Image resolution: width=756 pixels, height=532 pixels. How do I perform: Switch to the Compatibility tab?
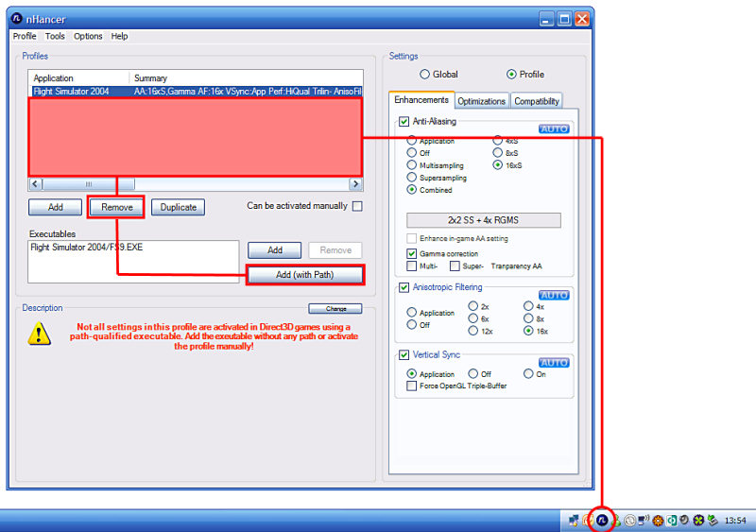(x=537, y=101)
